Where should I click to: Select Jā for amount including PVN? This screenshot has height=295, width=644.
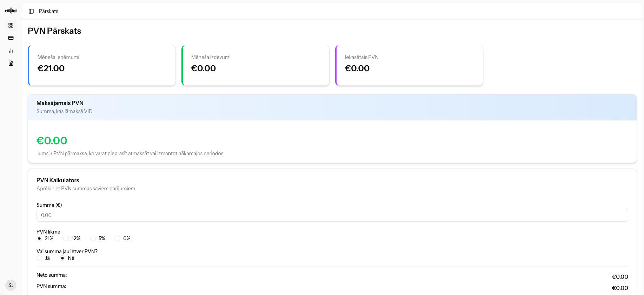tap(39, 258)
